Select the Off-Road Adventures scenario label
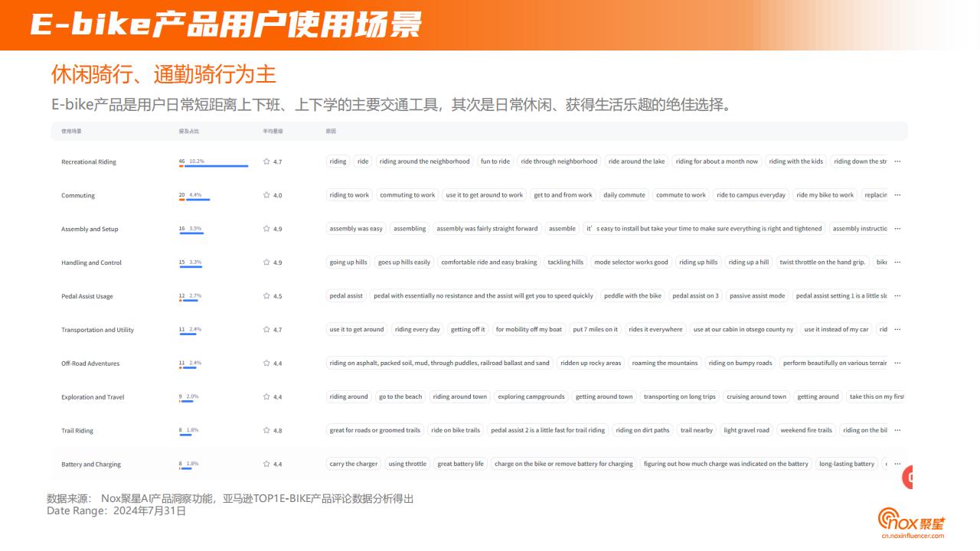The height and width of the screenshot is (551, 980). tap(90, 364)
